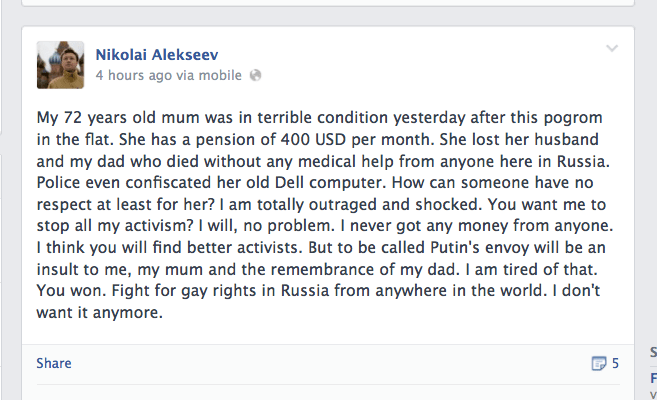The image size is (657, 400).
Task: Click the comment count number 5
Action: click(615, 363)
